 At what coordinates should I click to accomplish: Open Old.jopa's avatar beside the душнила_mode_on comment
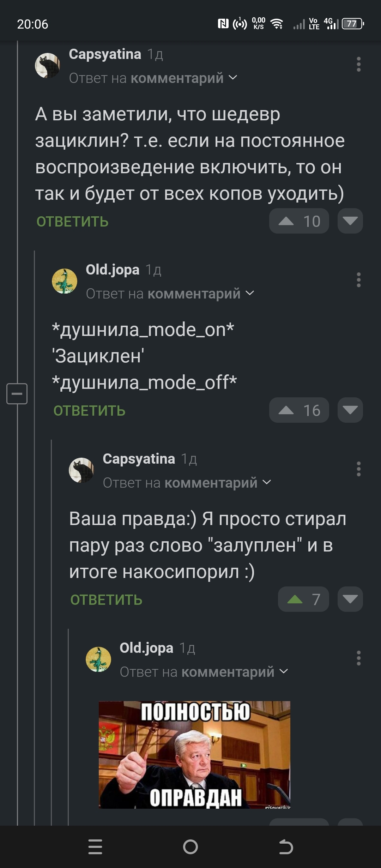(64, 281)
